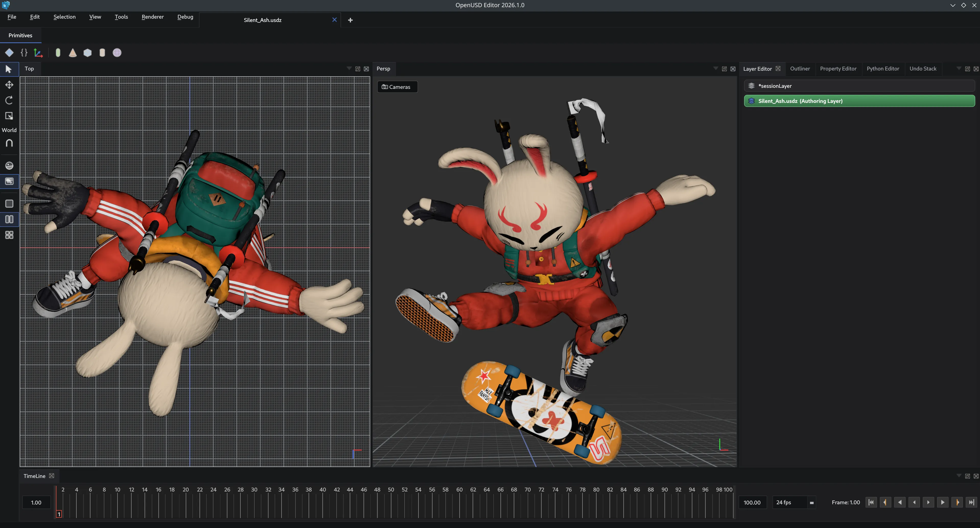
Task: Select the Primitives shelf tab
Action: pyautogui.click(x=20, y=35)
